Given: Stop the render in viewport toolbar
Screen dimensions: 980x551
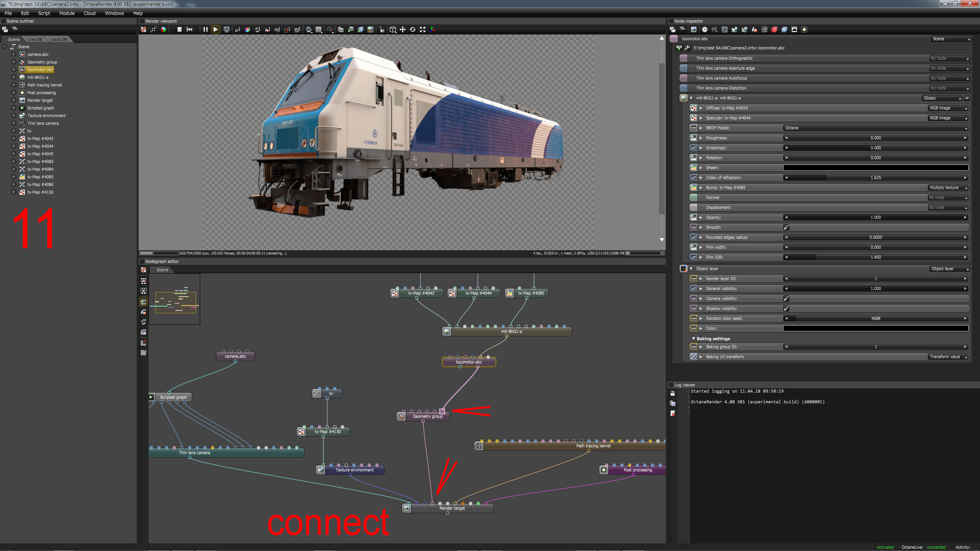Looking at the screenshot, I should tap(179, 29).
